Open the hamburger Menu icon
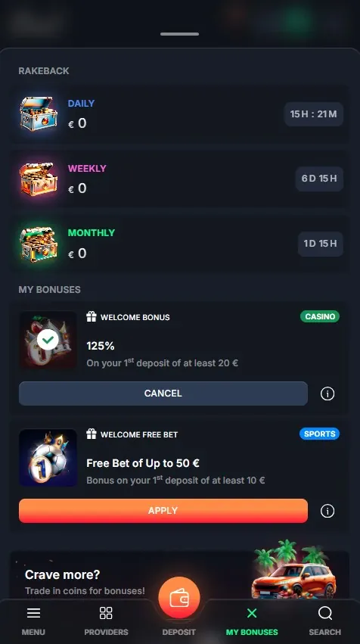 (33, 613)
